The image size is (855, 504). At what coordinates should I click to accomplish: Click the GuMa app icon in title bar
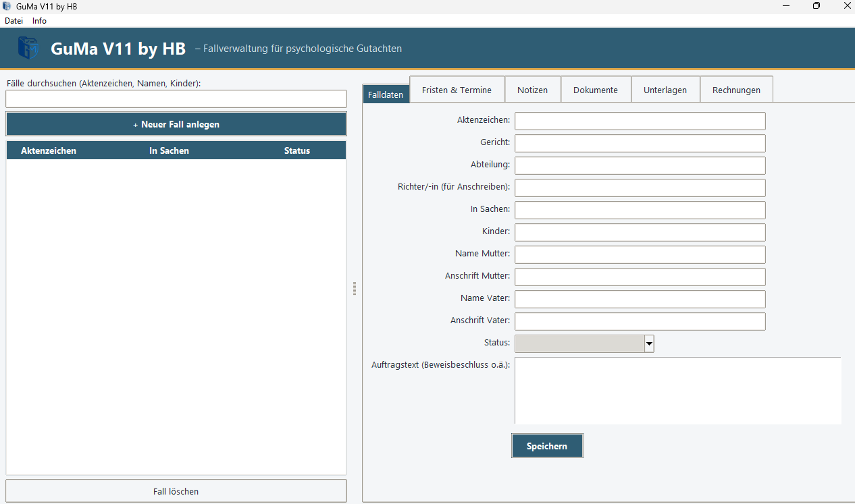pyautogui.click(x=7, y=6)
